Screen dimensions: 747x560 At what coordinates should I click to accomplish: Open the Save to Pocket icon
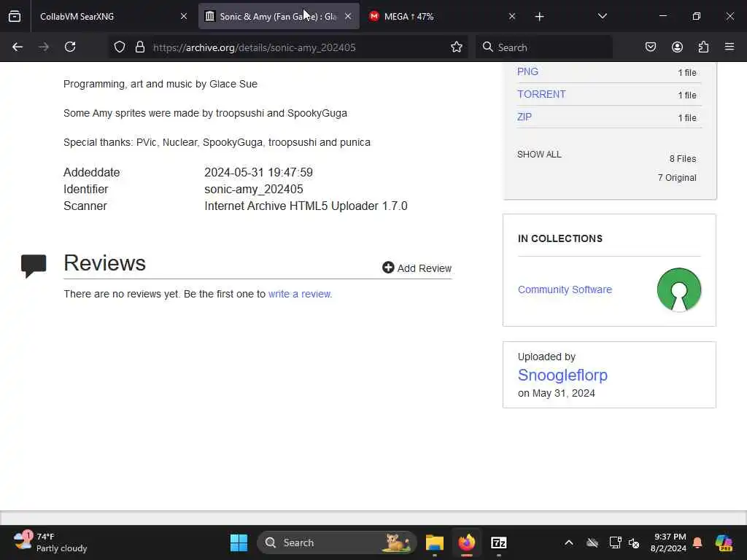point(650,47)
